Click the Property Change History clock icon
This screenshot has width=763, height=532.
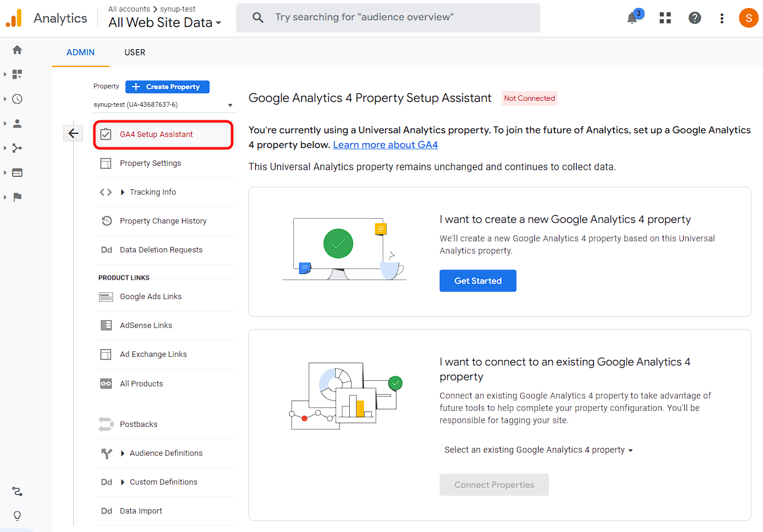point(106,221)
